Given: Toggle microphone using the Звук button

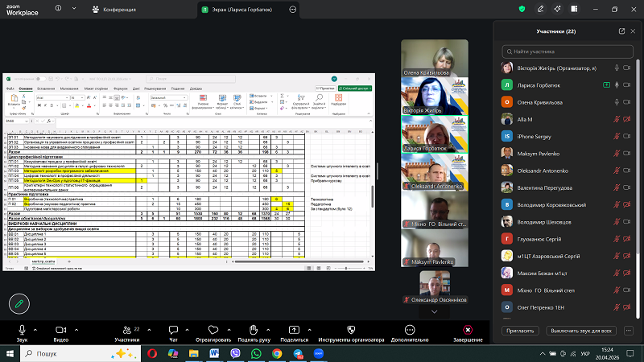Looking at the screenshot, I should 22,332.
